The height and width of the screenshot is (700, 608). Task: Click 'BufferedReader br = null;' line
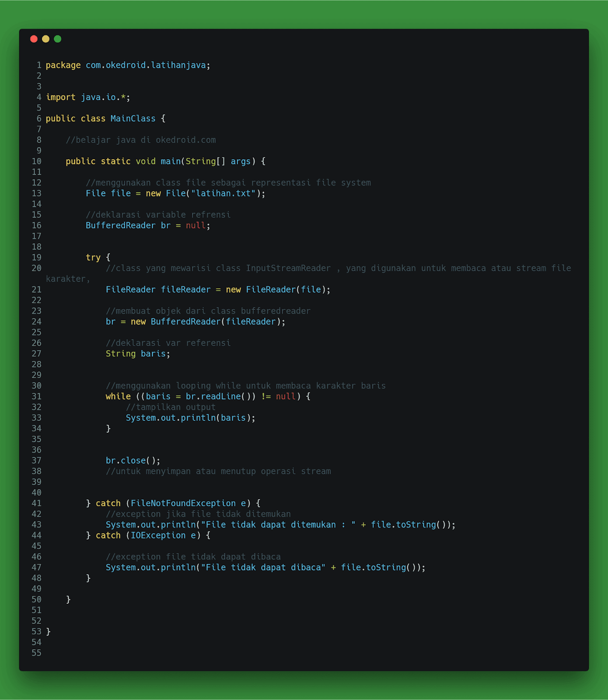click(x=148, y=226)
